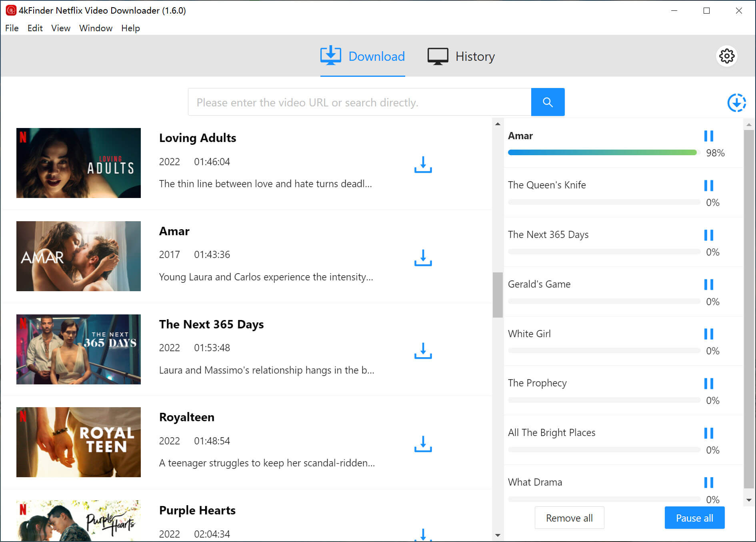Pause the White Girl queued download
Screen dimensions: 756x542
(708, 334)
